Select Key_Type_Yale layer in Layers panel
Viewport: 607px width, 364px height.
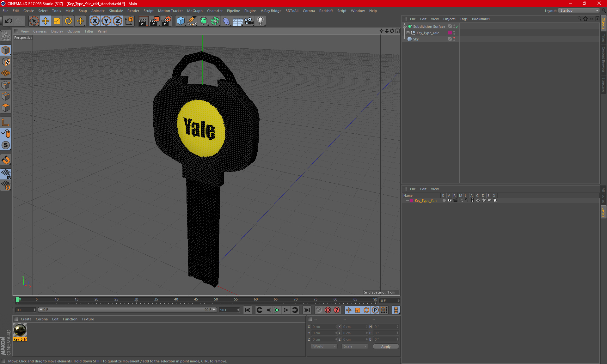426,201
